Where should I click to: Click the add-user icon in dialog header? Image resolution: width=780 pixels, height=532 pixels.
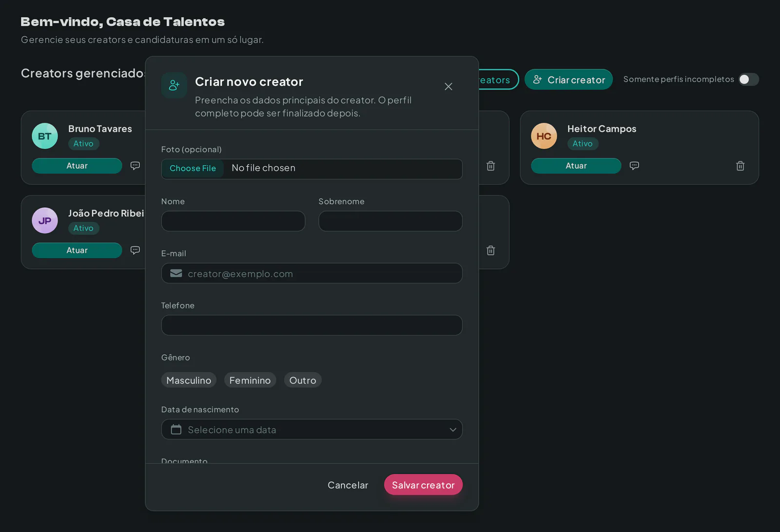174,85
